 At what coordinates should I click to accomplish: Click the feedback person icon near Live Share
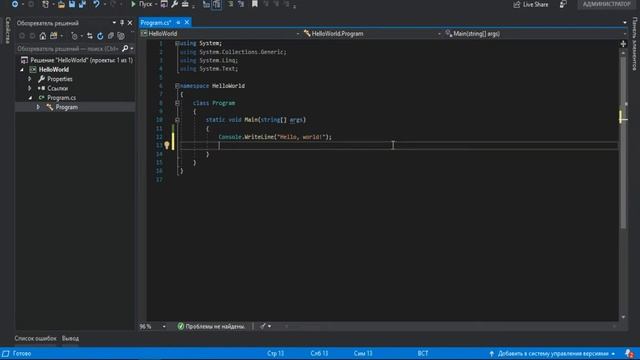coord(563,4)
